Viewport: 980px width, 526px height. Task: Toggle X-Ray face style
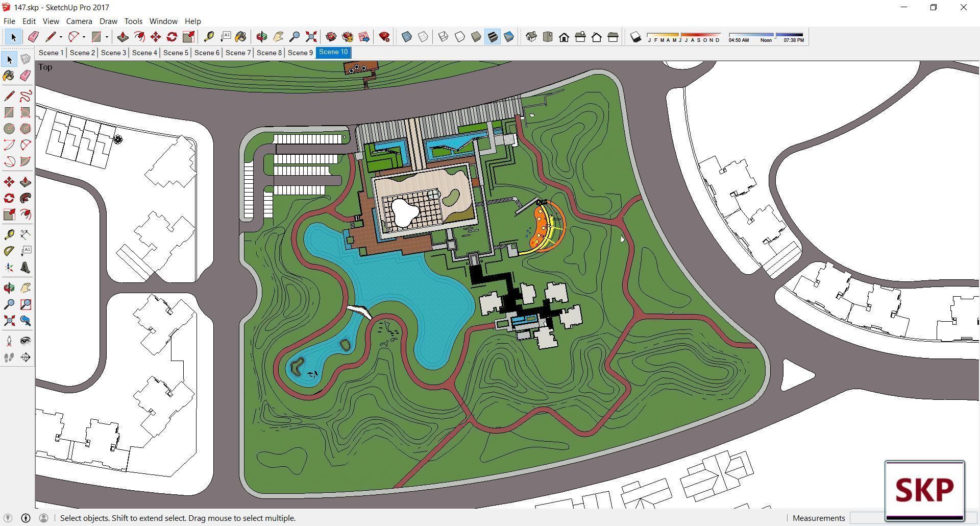coord(407,37)
